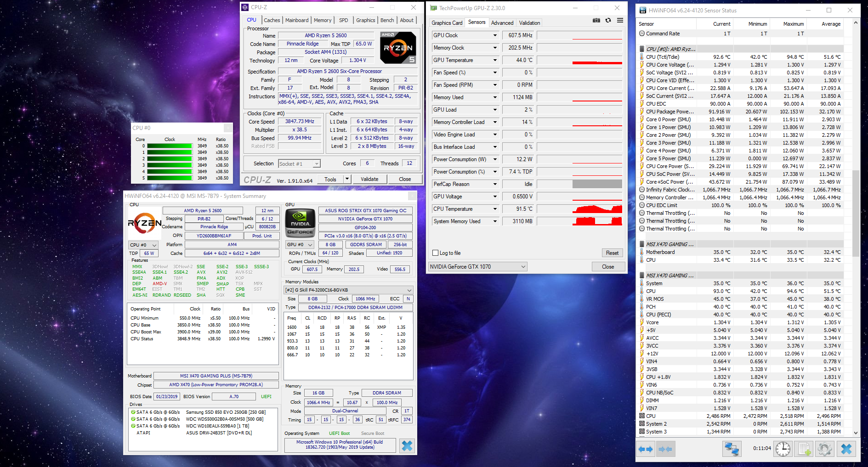Click the GPU Temperature history graph in GPU-Z
This screenshot has height=467, width=868.
pyautogui.click(x=579, y=60)
